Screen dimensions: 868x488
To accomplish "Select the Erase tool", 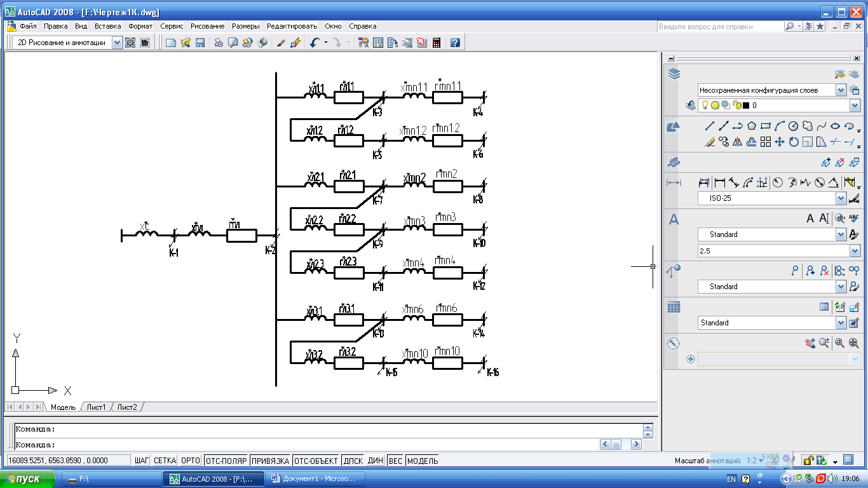I will (x=710, y=142).
